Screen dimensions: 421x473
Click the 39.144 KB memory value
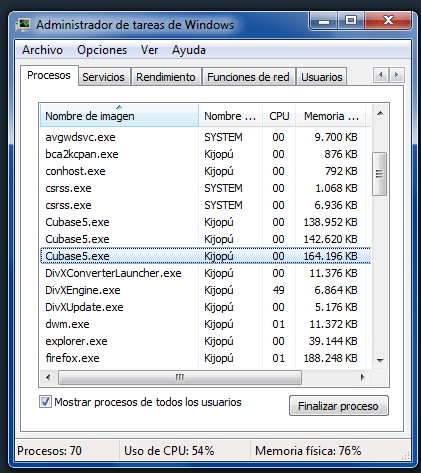333,341
